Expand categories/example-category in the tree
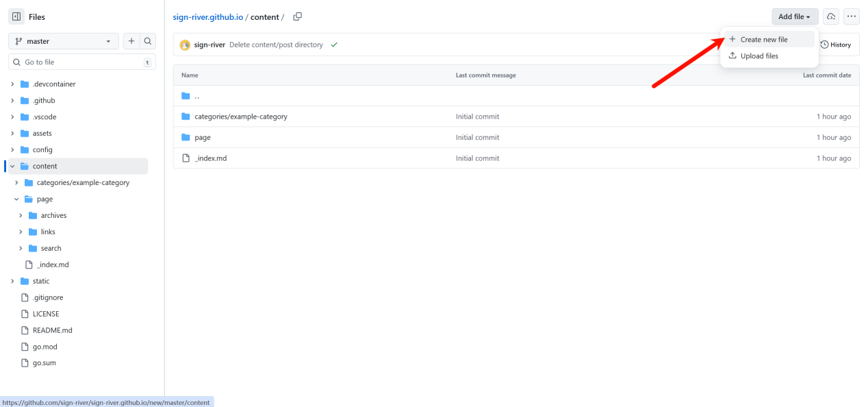This screenshot has height=407, width=868. (16, 183)
